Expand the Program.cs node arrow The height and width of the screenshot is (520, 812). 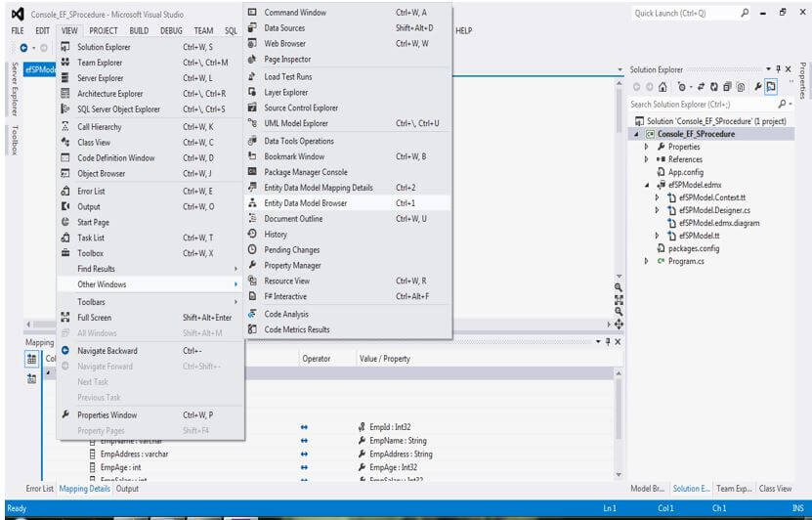(x=646, y=261)
